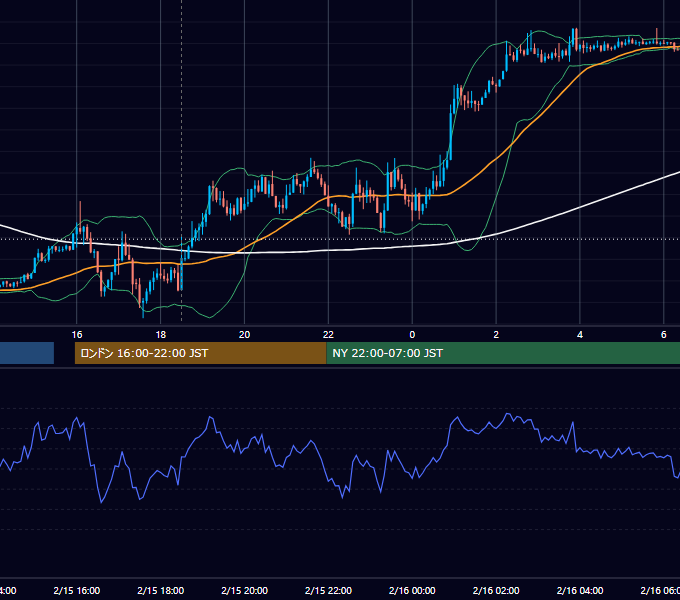Click the 2/15 18:00 label on the lower axis

[x=160, y=590]
